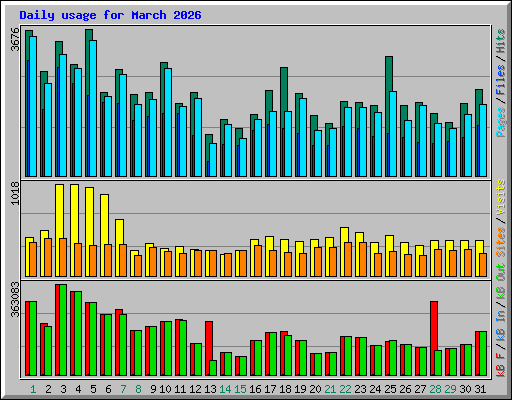Image resolution: width=512 pixels, height=400 pixels.
Task: Click day 15 on the x-axis
Action: 240,389
